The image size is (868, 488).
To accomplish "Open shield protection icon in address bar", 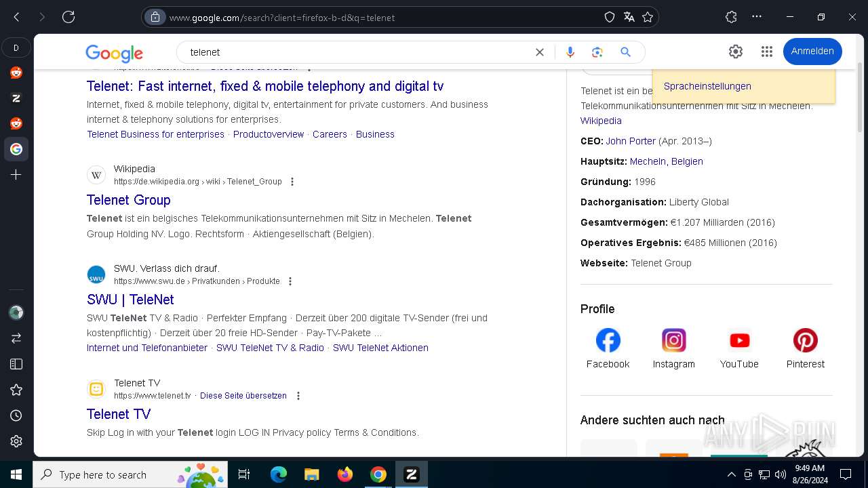I will 610,18.
